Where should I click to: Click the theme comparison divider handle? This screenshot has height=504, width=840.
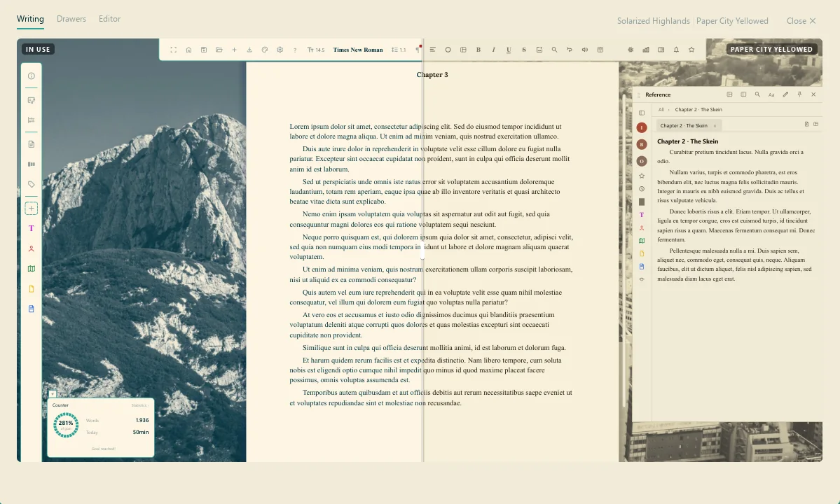(x=422, y=252)
